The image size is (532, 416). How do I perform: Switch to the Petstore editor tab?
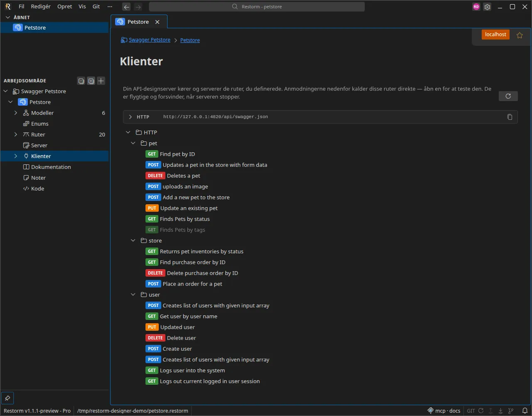tap(138, 22)
